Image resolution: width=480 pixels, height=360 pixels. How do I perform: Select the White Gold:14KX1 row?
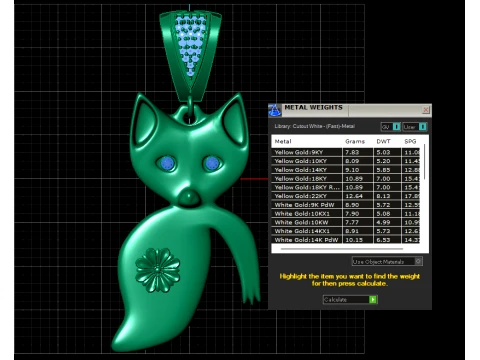click(346, 231)
